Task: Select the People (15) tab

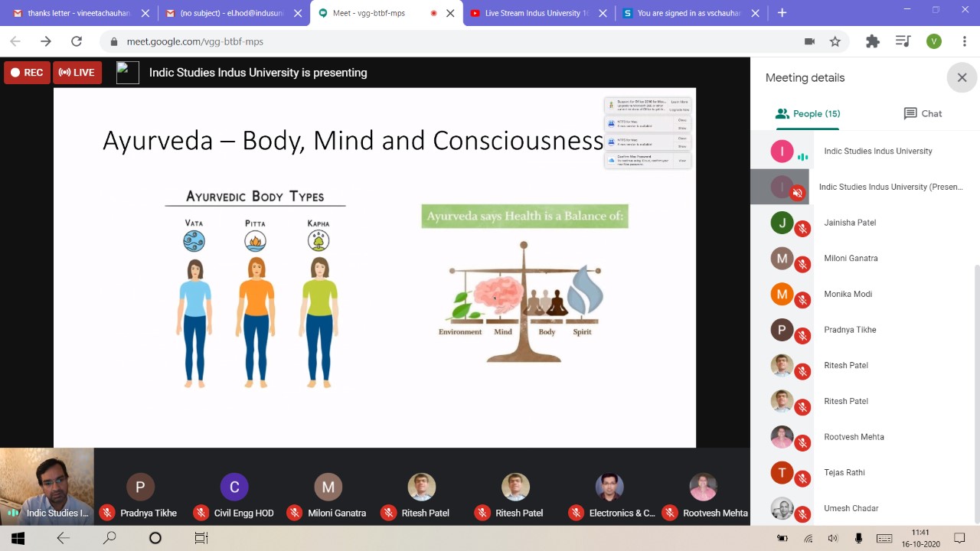Action: (x=808, y=113)
